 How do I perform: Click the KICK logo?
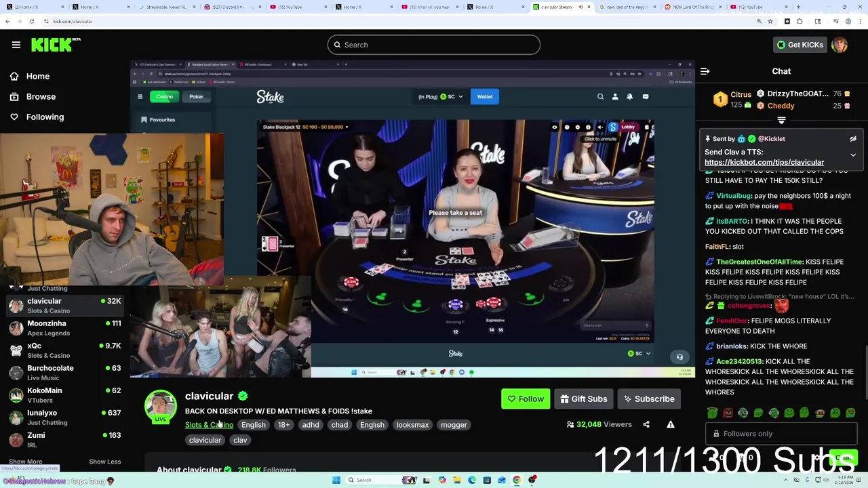(56, 45)
